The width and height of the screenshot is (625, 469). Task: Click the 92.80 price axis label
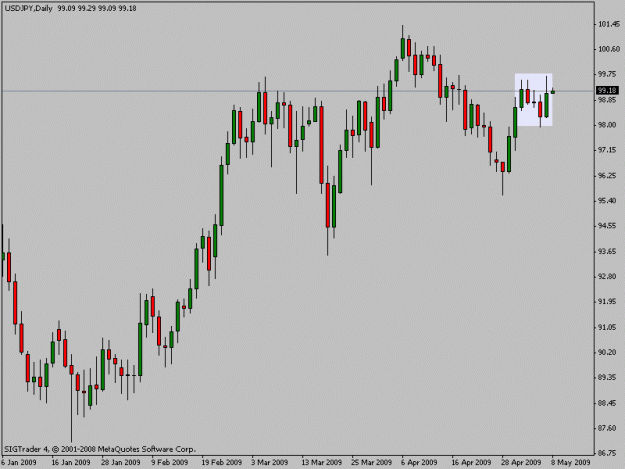point(608,277)
